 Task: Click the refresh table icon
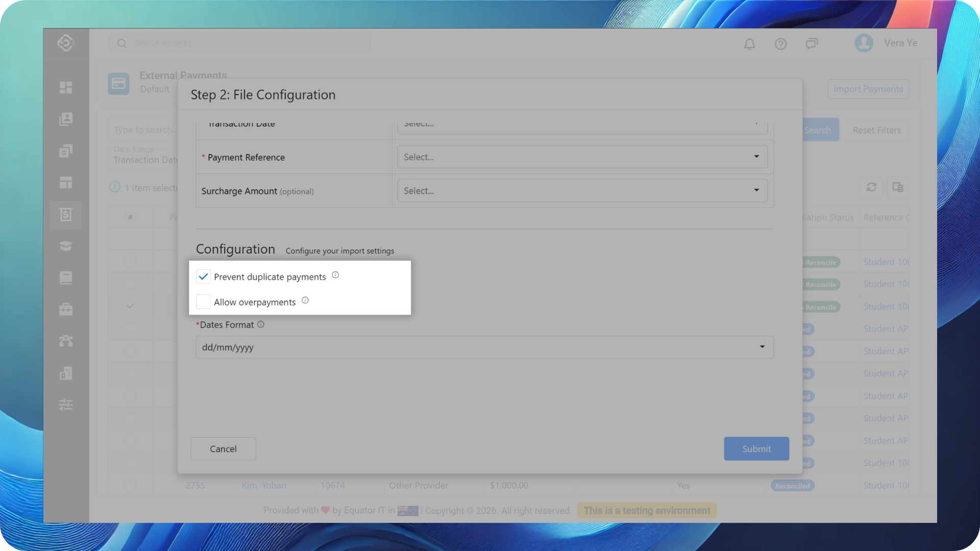coord(871,187)
